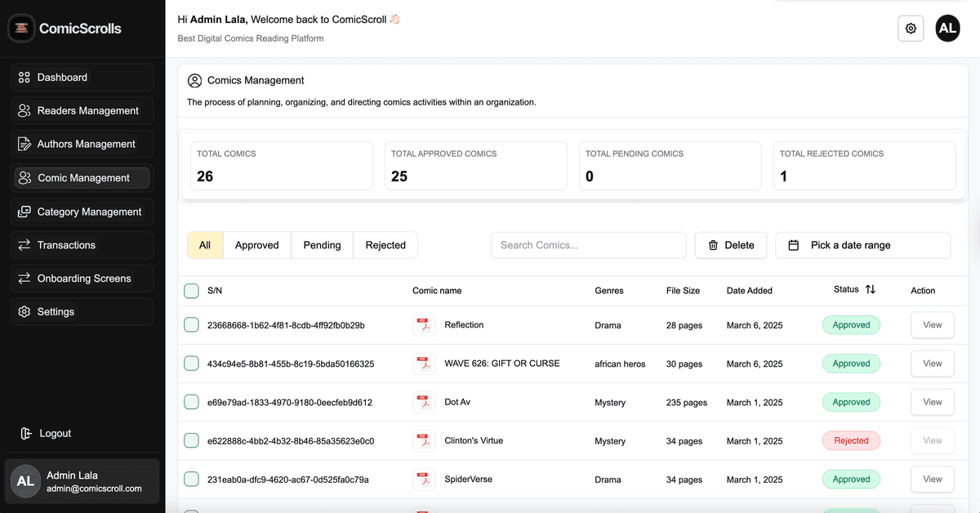980x513 pixels.
Task: Click the ComicScrolls logo icon
Action: pos(20,27)
